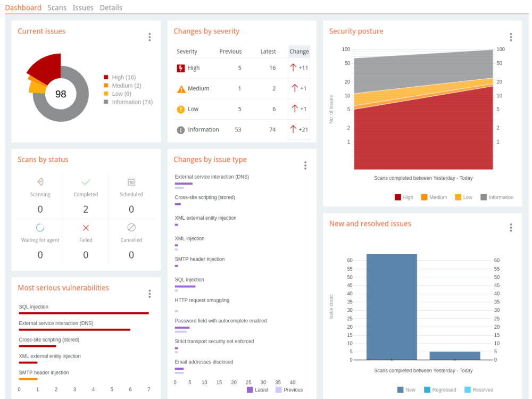Toggle Regressed series in legend
Screen dimensions: 532x399
tap(440, 390)
